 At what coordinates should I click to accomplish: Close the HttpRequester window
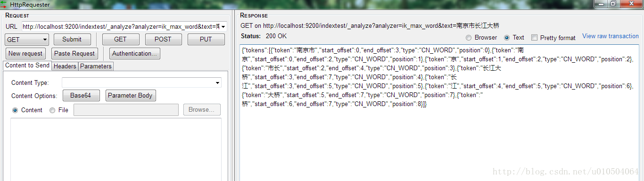point(631,3)
